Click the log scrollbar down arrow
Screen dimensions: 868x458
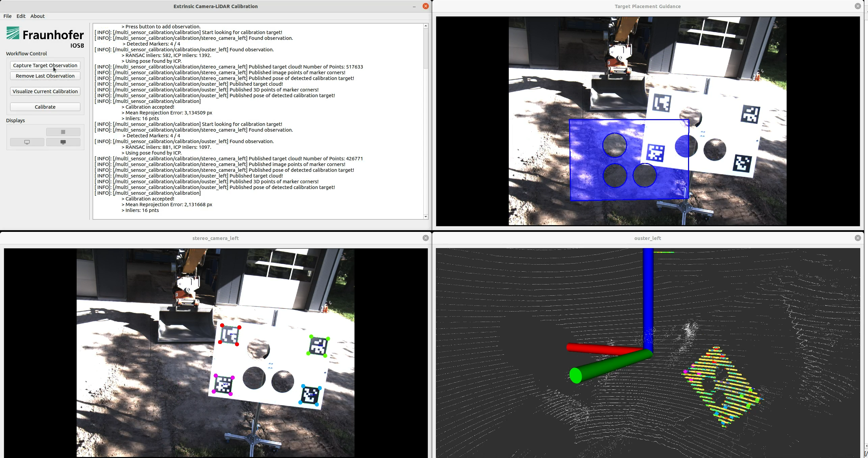(x=426, y=217)
